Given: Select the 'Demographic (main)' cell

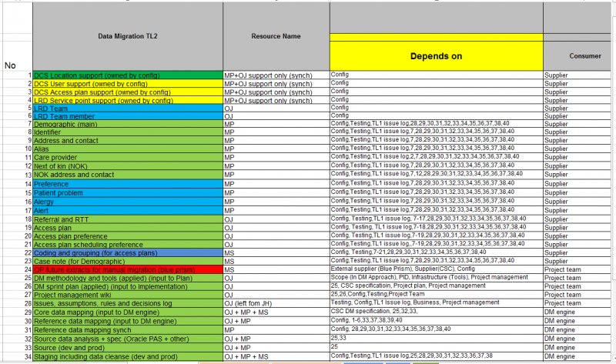Looking at the screenshot, I should click(x=127, y=124).
